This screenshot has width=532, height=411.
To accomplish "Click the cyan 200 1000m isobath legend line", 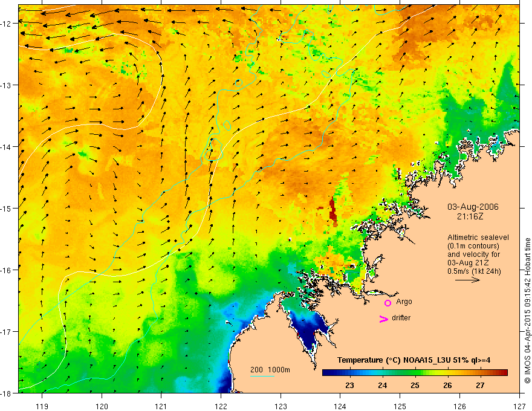I will (x=262, y=376).
